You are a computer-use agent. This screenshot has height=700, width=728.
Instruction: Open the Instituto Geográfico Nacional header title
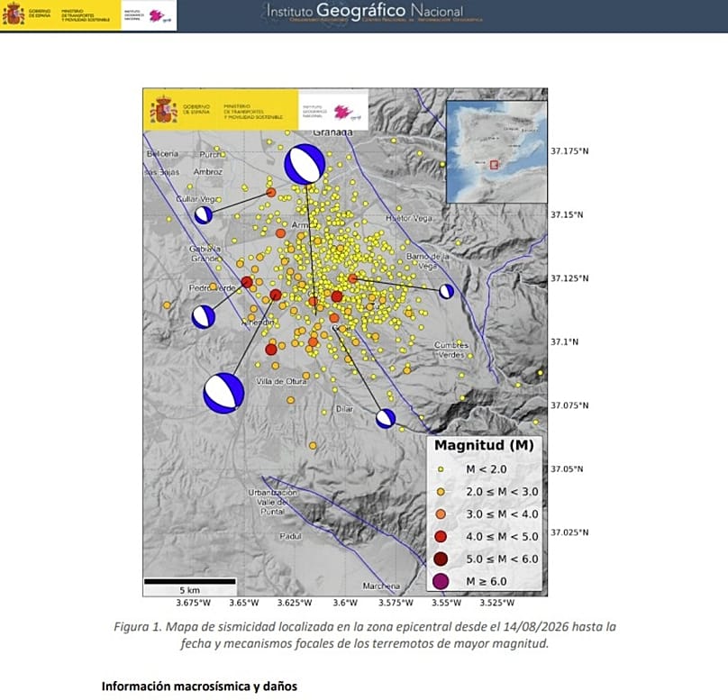[365, 11]
